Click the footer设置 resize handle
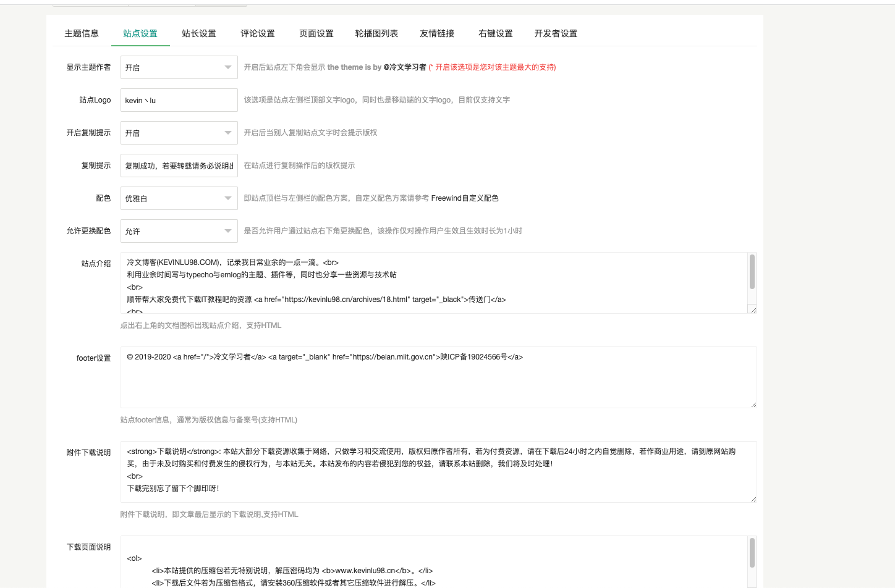Viewport: 895px width, 588px height. click(x=753, y=405)
